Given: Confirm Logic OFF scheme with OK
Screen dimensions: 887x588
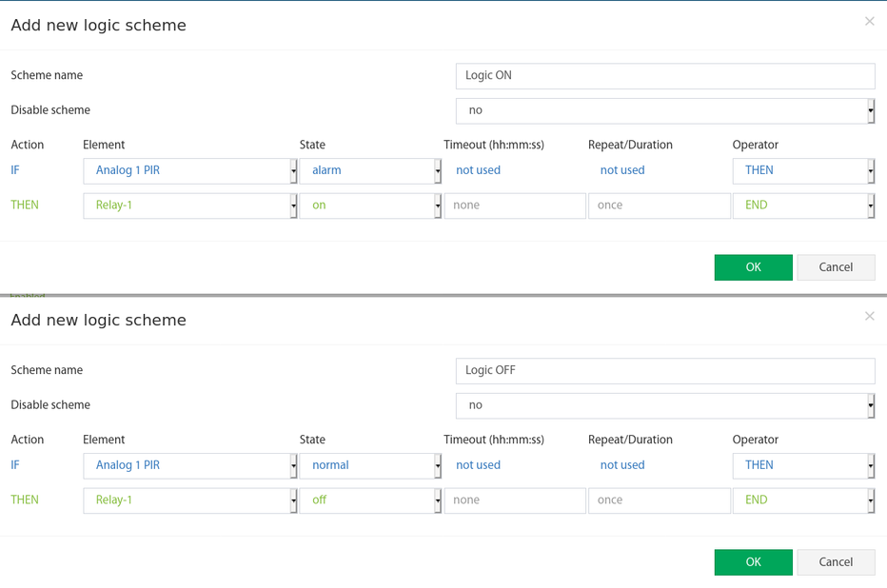Looking at the screenshot, I should coord(754,562).
